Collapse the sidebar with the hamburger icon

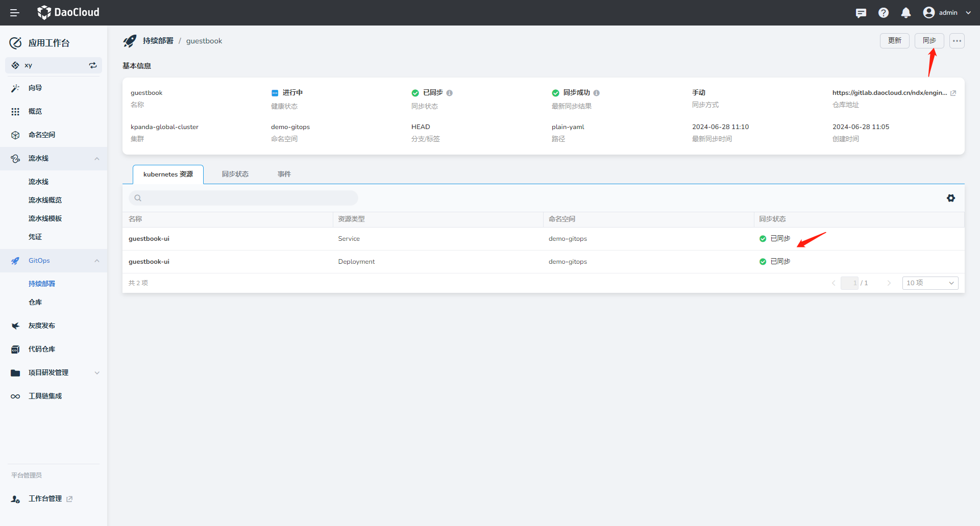15,13
